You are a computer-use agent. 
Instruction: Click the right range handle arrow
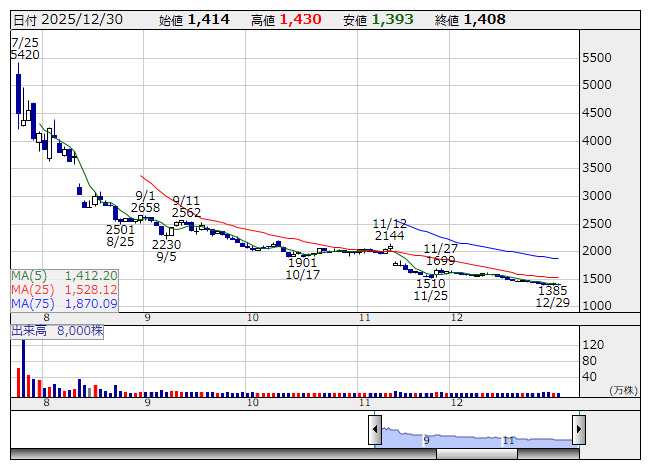[578, 430]
